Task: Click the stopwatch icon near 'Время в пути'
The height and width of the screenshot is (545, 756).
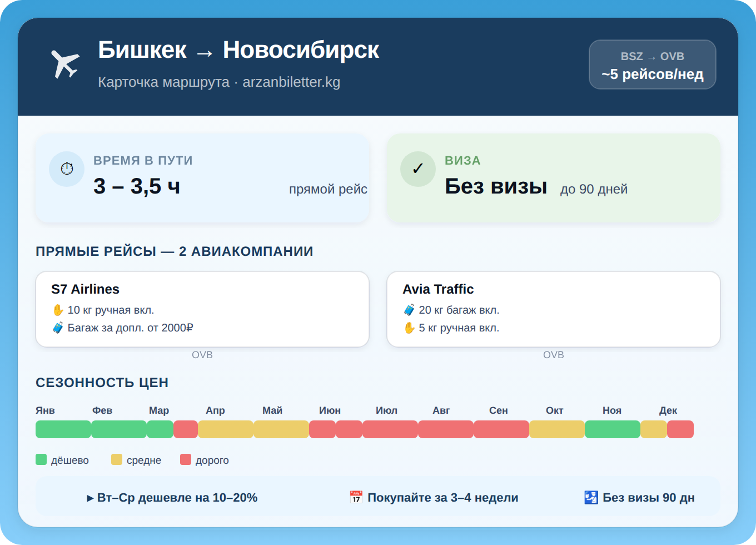Action: tap(67, 169)
